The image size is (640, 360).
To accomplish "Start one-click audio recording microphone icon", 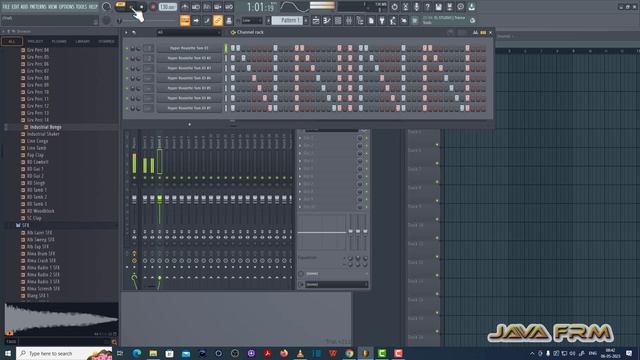I will [x=416, y=7].
